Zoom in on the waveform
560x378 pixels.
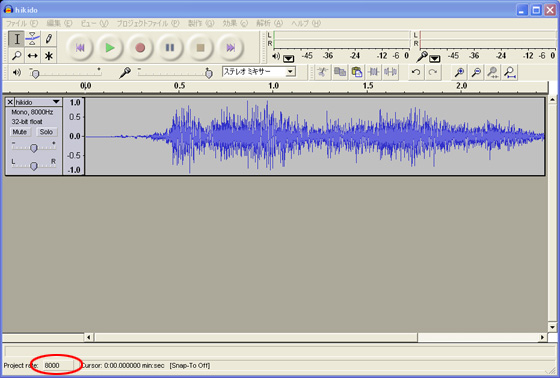coord(459,72)
